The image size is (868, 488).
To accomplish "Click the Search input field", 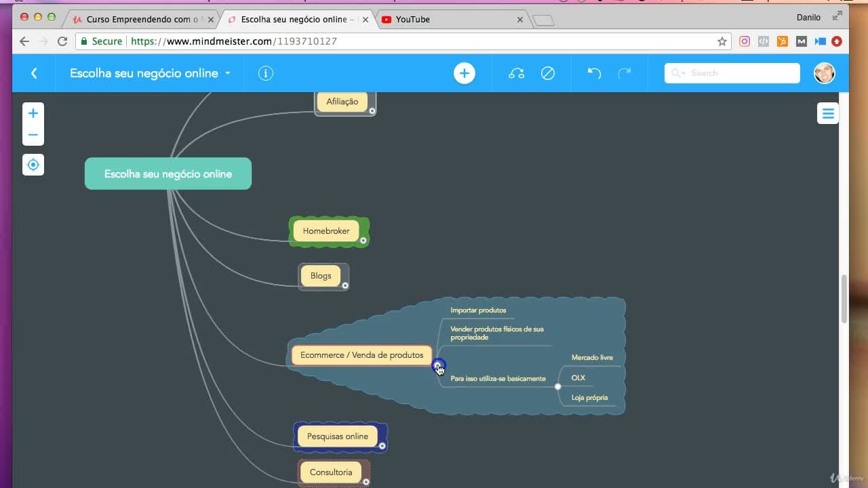I will (x=732, y=73).
